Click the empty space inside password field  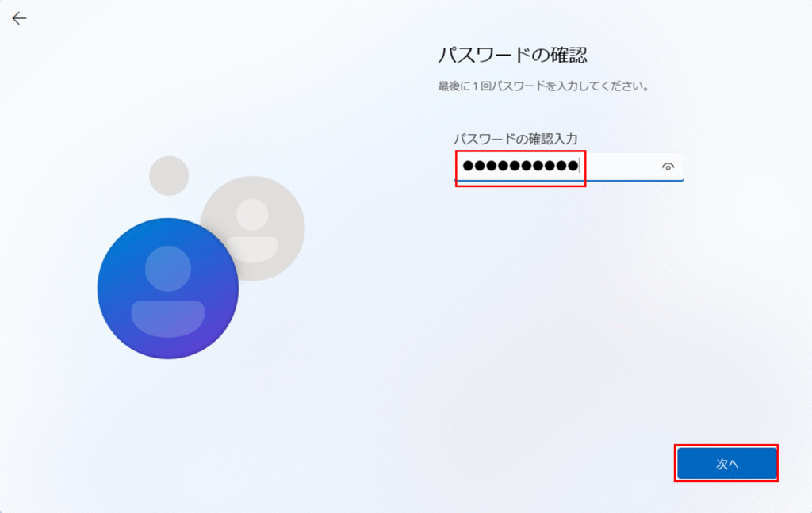pyautogui.click(x=619, y=167)
